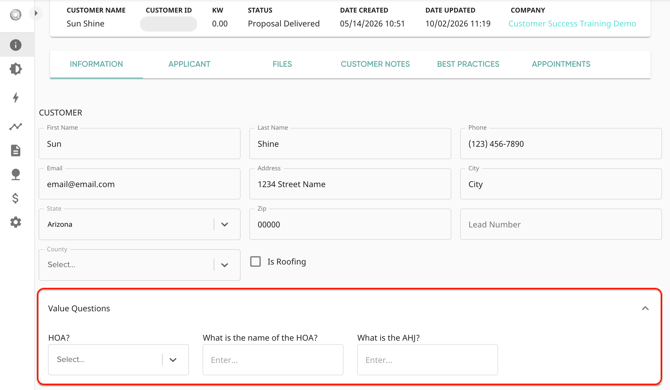The image size is (670, 390).
Task: Open Customer Success Training Demo company link
Action: (572, 24)
